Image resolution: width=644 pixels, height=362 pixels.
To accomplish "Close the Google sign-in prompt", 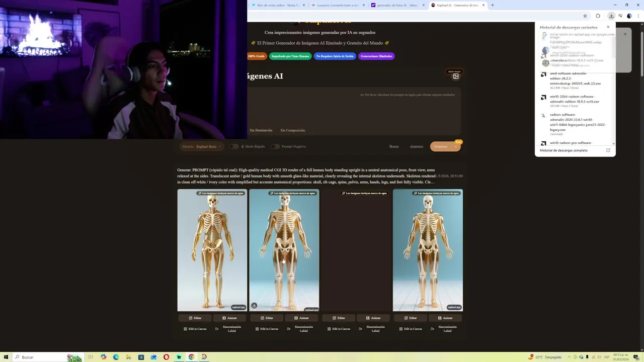I will 625,34.
